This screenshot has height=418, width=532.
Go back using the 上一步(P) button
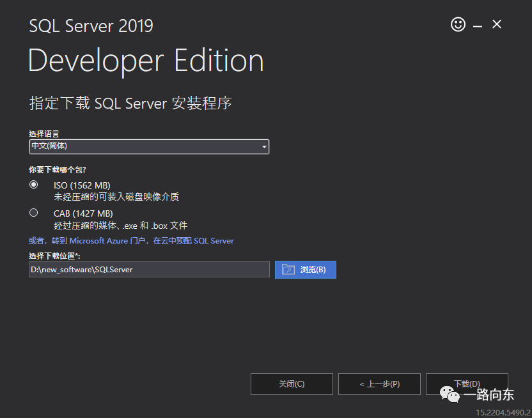point(379,384)
